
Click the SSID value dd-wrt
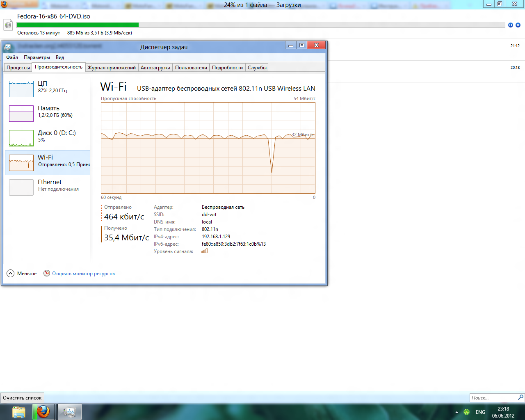coord(209,215)
